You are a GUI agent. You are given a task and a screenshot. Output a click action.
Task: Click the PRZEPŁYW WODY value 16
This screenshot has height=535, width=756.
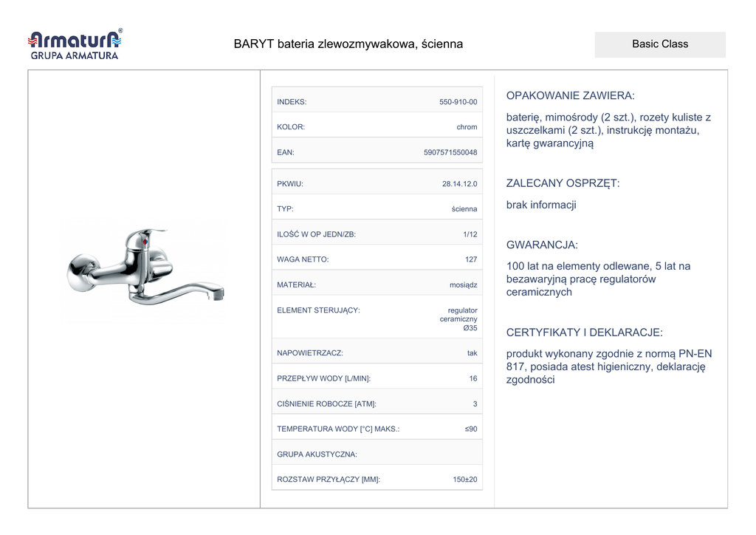[472, 378]
